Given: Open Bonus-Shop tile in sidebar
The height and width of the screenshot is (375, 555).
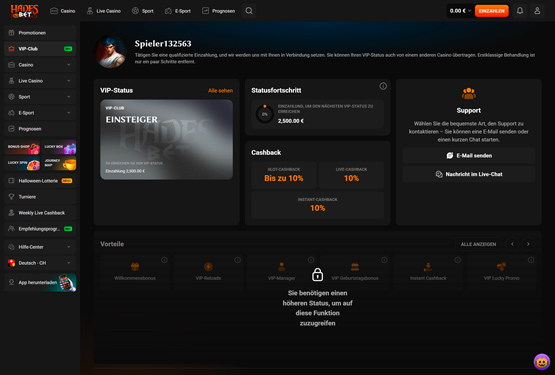Looking at the screenshot, I should (x=23, y=148).
